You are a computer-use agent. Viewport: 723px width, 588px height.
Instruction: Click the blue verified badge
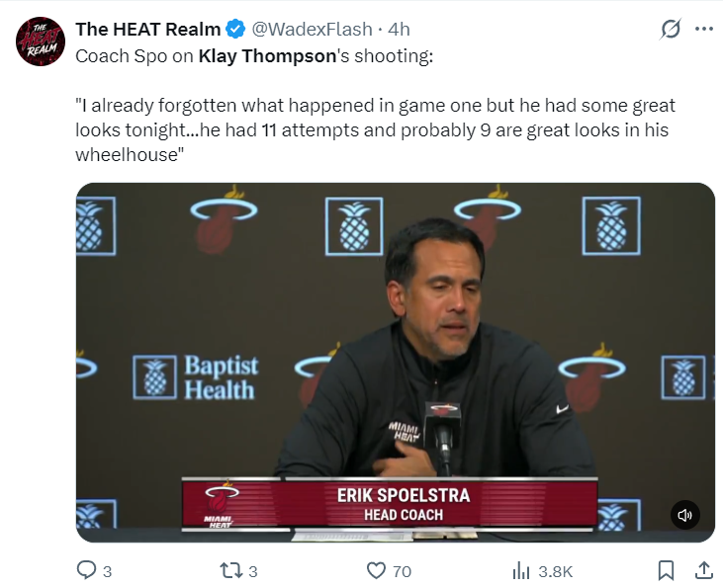point(235,30)
